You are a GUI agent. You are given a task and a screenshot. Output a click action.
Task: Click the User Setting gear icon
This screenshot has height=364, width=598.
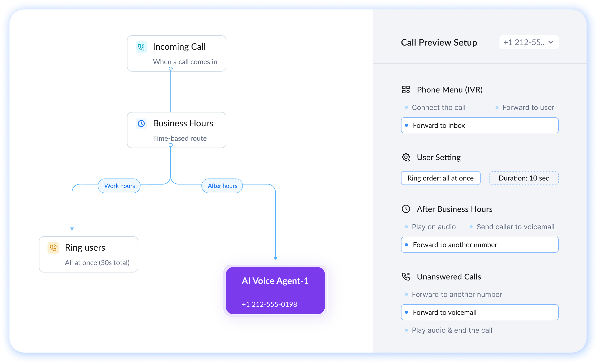(406, 157)
